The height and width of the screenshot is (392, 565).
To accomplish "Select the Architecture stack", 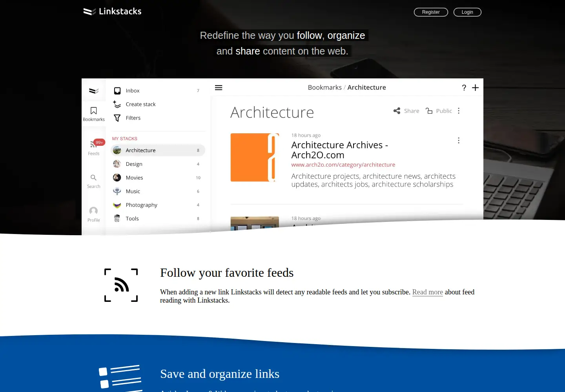I will tap(158, 150).
